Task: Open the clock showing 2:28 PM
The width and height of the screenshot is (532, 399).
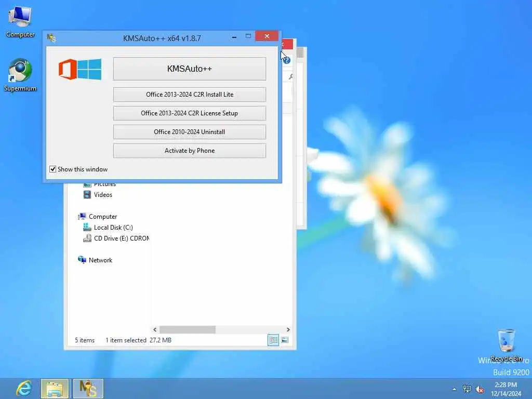Action: [506, 389]
